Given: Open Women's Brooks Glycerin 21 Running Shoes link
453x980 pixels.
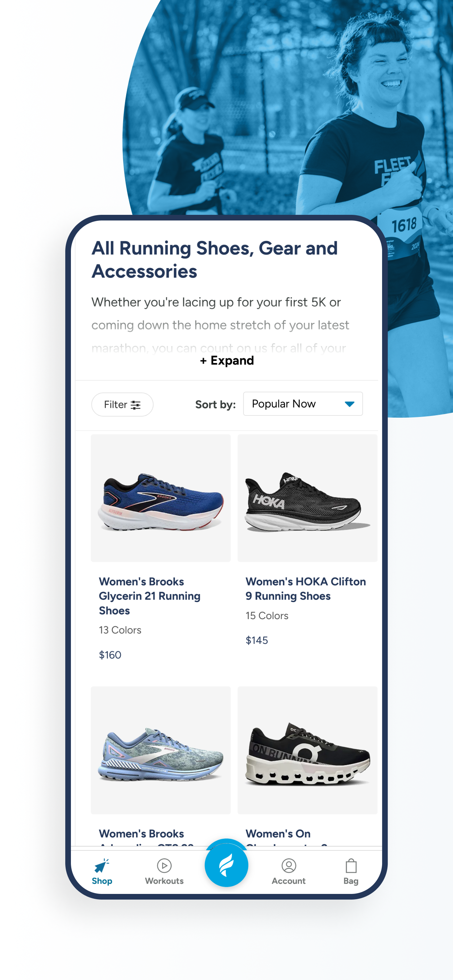Looking at the screenshot, I should pos(150,596).
